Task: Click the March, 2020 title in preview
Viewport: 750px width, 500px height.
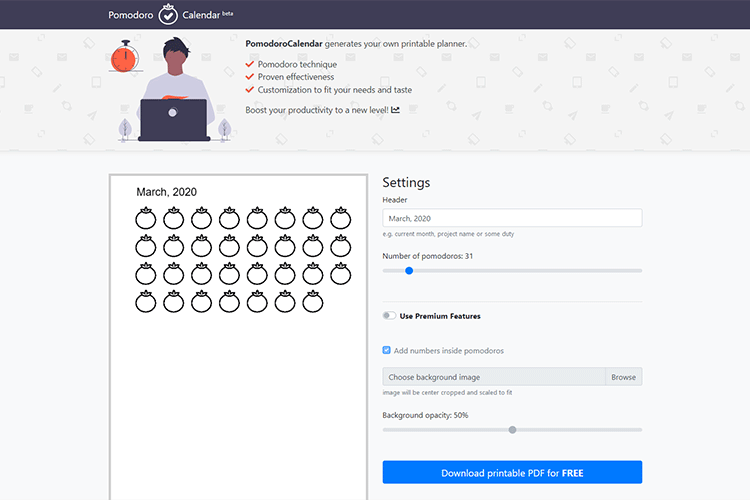Action: point(166,192)
